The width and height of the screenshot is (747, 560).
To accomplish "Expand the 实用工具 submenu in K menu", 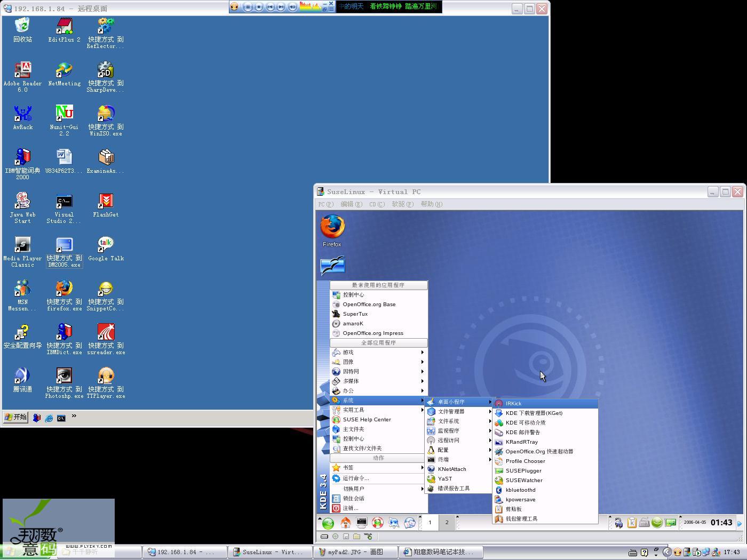I will pyautogui.click(x=378, y=410).
